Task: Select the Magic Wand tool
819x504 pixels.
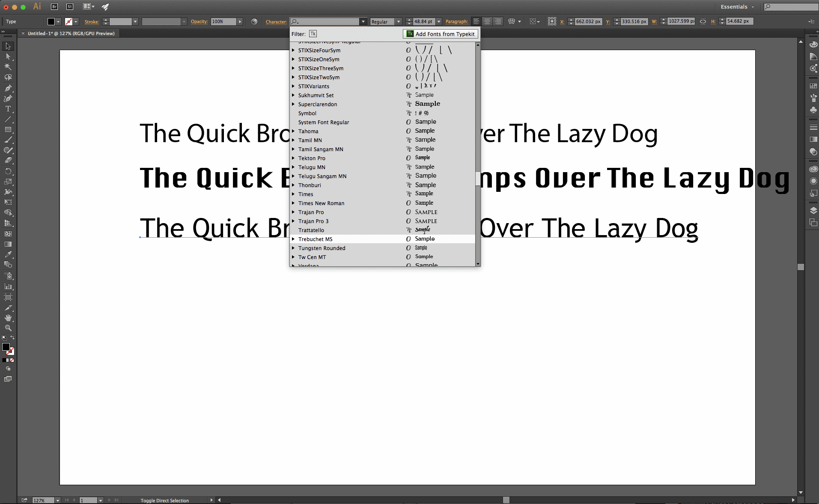Action: [x=8, y=67]
